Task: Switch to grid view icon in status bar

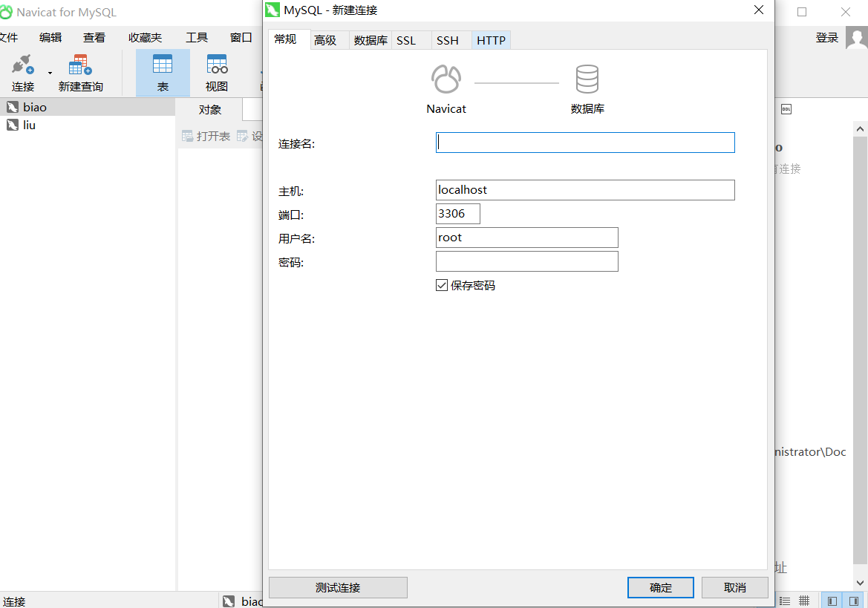Action: point(804,601)
